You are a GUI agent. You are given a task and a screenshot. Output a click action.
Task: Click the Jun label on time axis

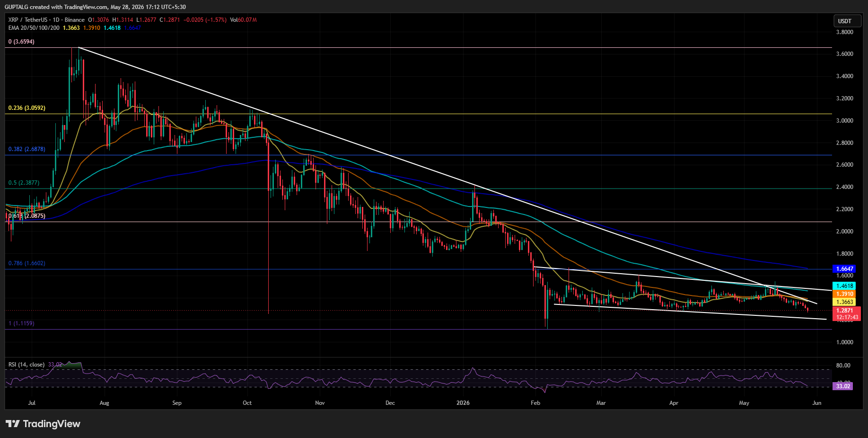(x=817, y=403)
